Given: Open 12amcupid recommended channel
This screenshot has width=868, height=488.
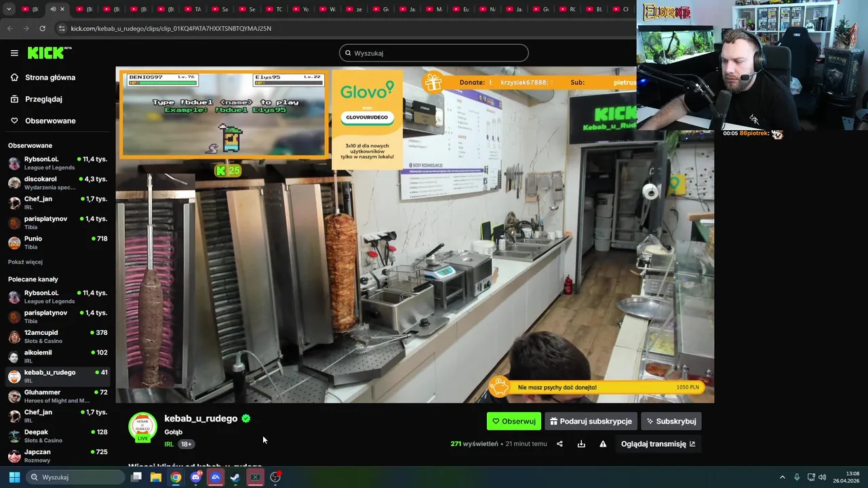Looking at the screenshot, I should pos(58,337).
